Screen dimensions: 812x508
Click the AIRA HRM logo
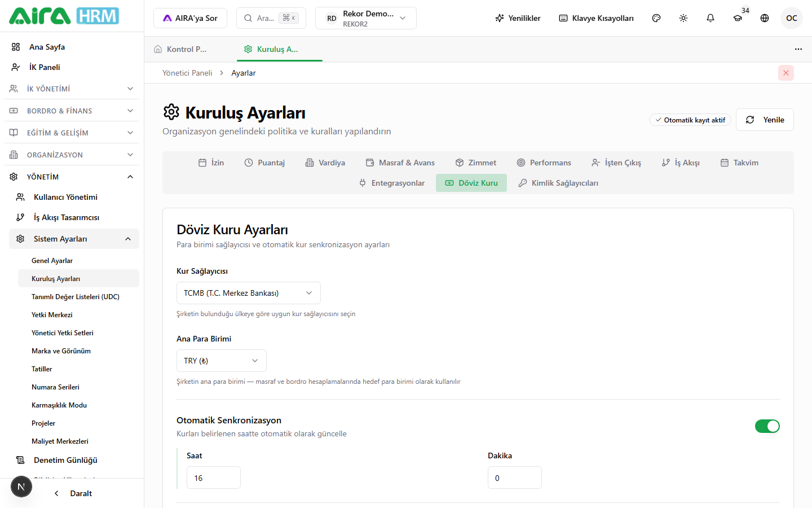tap(64, 16)
